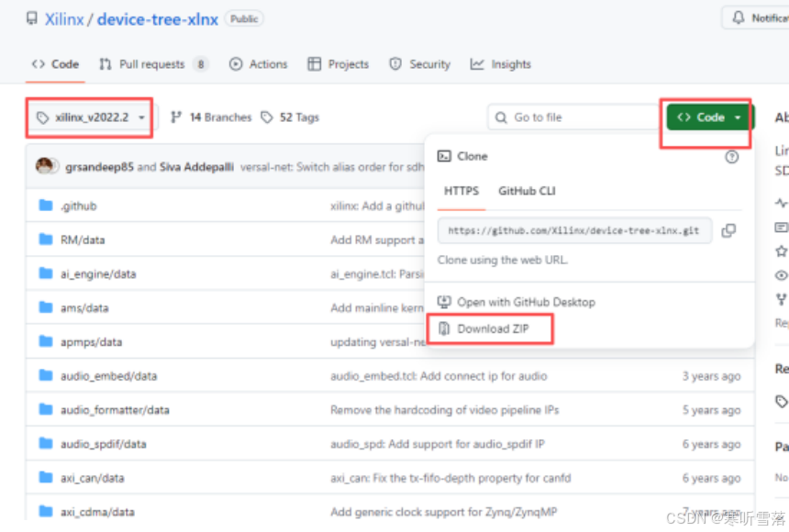
Task: Open grsandeep85 author profile link
Action: click(x=99, y=167)
